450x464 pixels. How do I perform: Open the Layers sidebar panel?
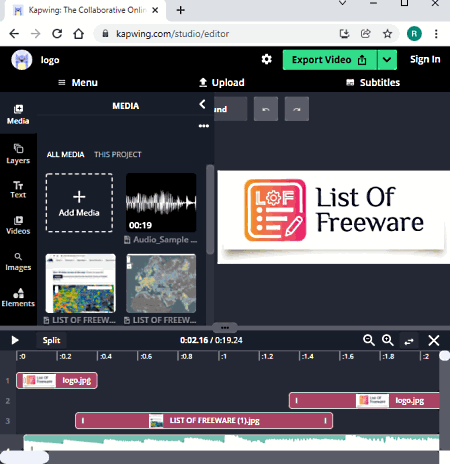18,154
